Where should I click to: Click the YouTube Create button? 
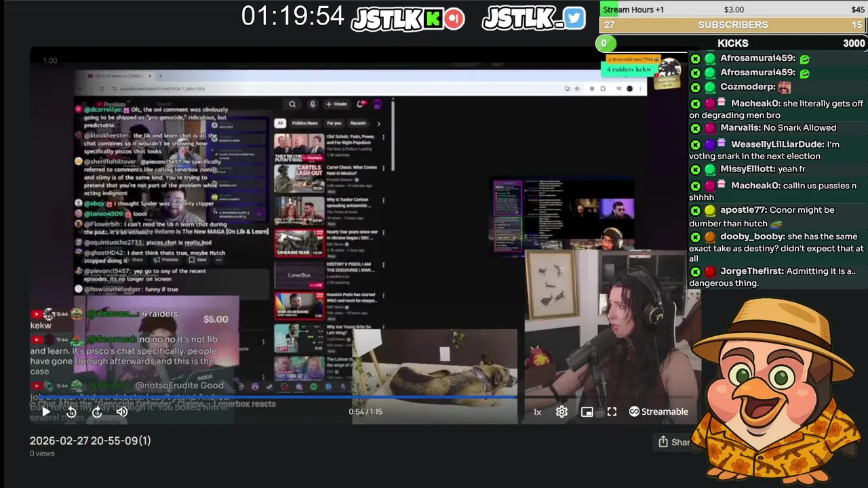336,104
